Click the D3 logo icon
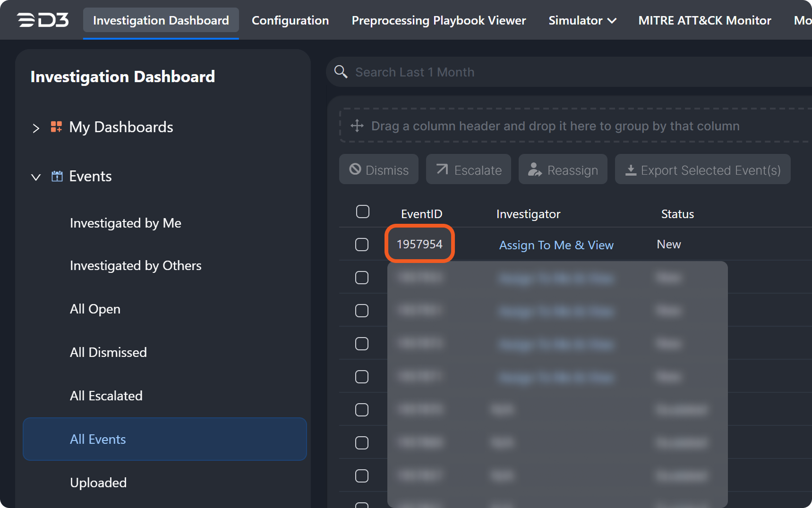The height and width of the screenshot is (508, 812). coord(43,20)
